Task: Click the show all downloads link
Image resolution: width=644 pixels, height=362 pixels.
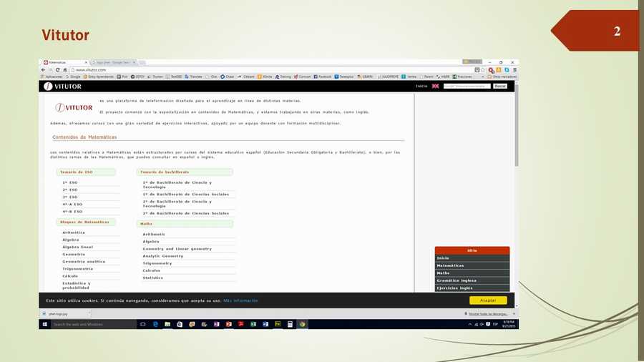Action: 488,314
